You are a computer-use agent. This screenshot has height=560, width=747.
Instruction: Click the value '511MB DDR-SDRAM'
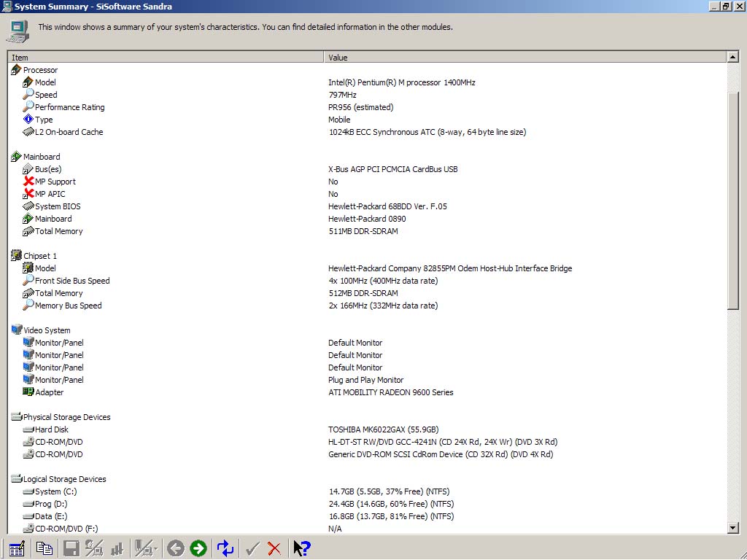click(363, 231)
